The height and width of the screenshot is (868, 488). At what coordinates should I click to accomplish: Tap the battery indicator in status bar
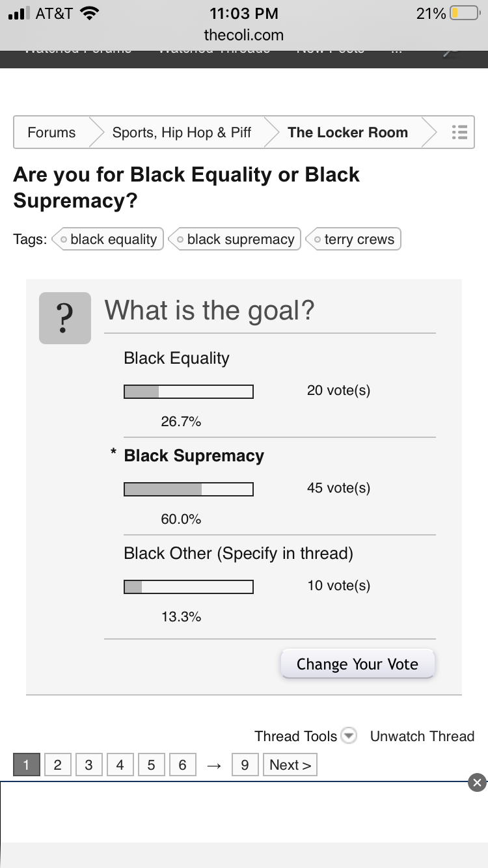coord(466,13)
